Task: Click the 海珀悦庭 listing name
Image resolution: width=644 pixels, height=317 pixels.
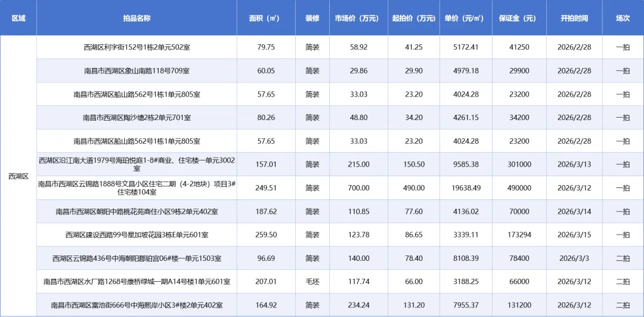Action: (x=137, y=164)
